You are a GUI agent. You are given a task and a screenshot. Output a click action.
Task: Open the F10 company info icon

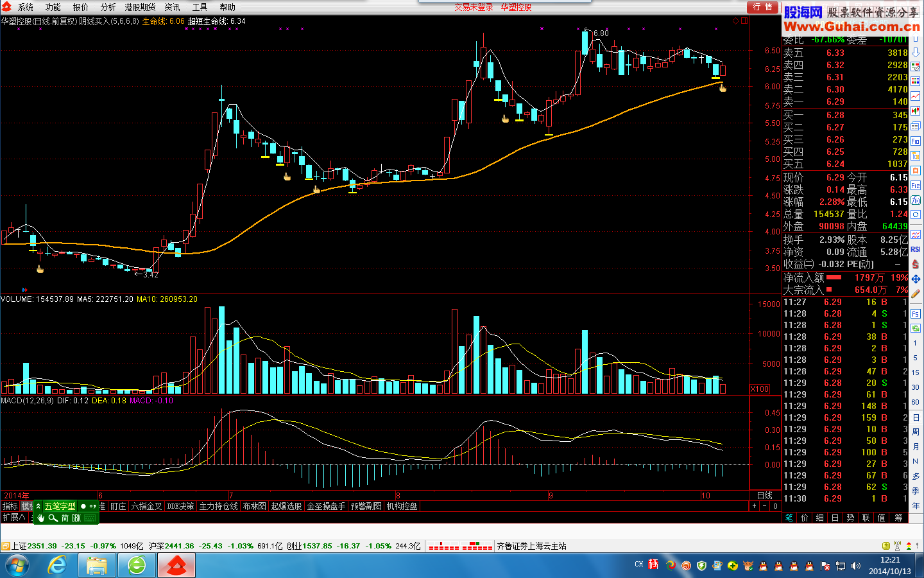coord(916,141)
